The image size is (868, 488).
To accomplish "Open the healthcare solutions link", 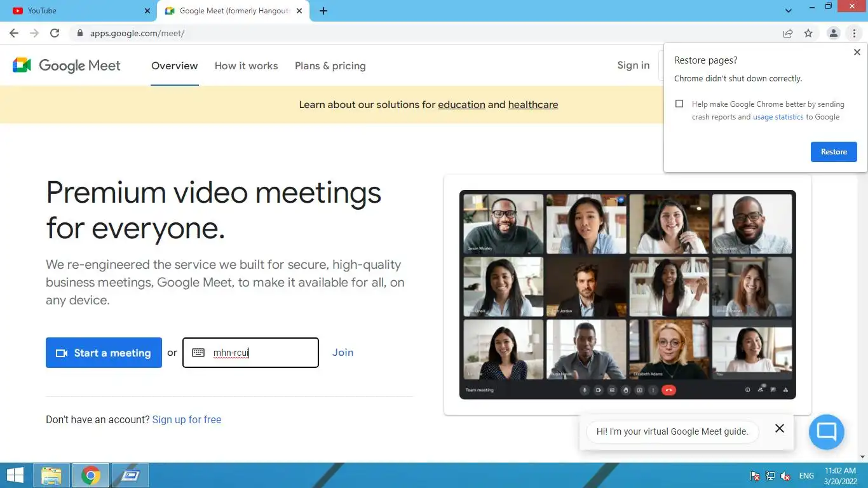I will click(533, 105).
